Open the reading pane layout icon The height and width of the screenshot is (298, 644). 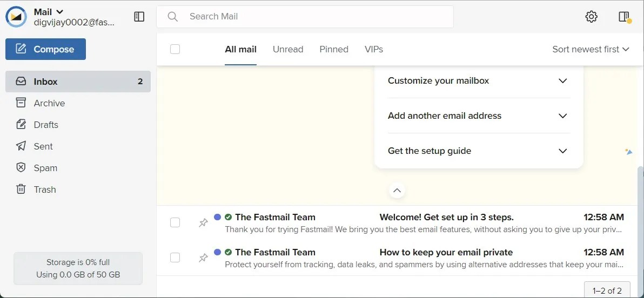pyautogui.click(x=625, y=17)
